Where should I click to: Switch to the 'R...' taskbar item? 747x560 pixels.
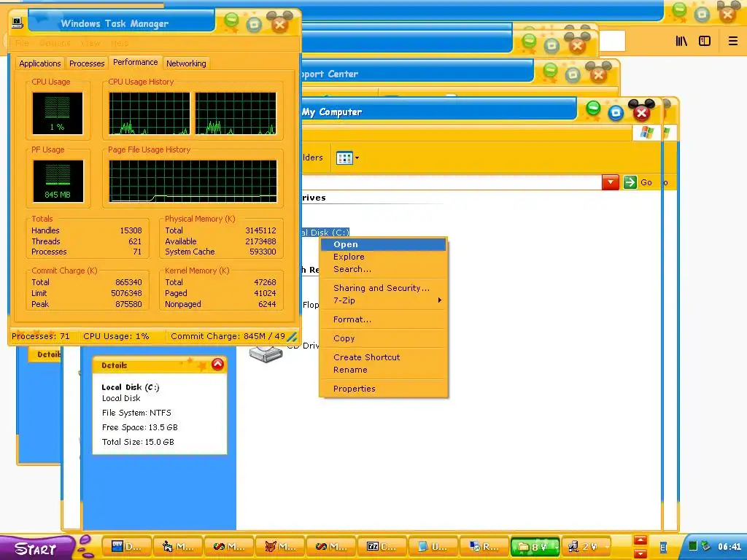coord(484,547)
